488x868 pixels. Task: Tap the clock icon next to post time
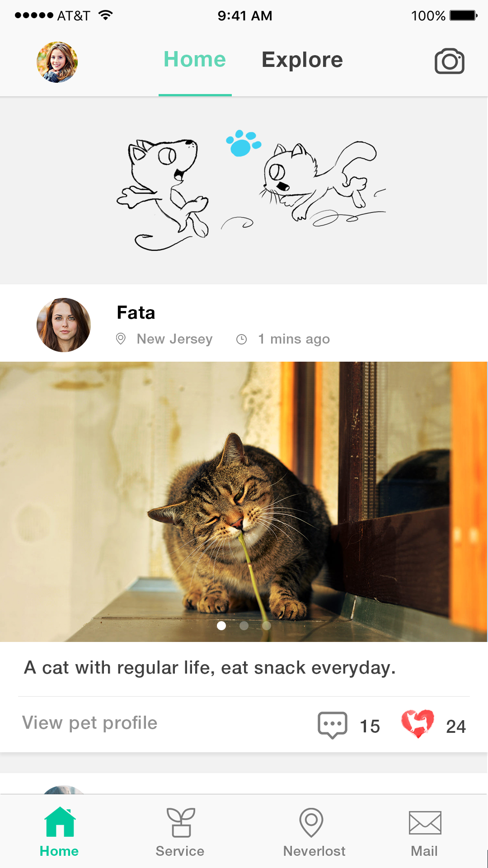pos(242,339)
